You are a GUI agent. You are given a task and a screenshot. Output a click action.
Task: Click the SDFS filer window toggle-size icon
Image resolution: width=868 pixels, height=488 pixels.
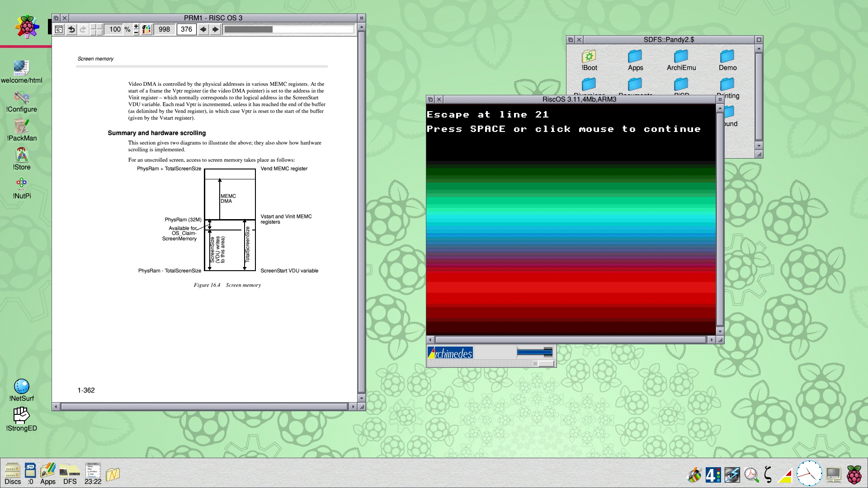tap(759, 40)
